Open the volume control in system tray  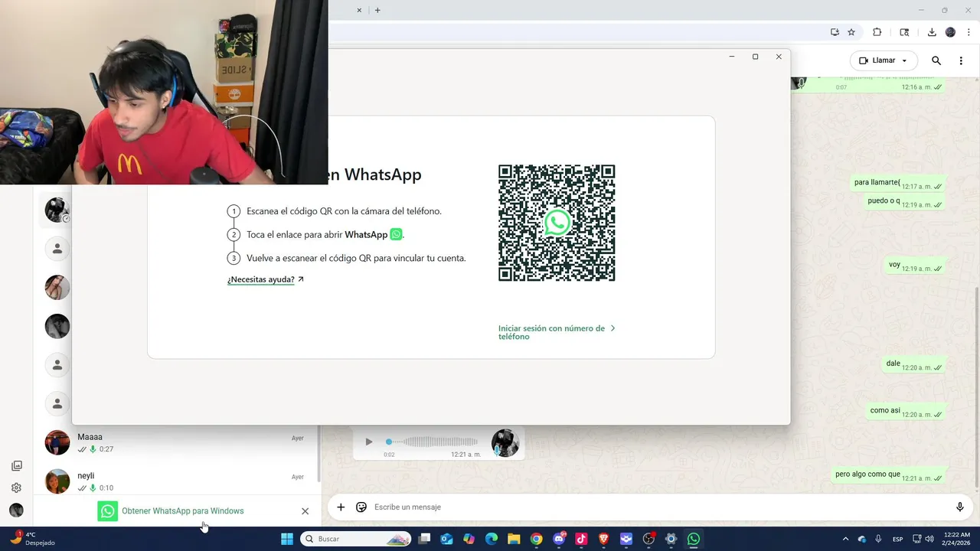pos(929,539)
